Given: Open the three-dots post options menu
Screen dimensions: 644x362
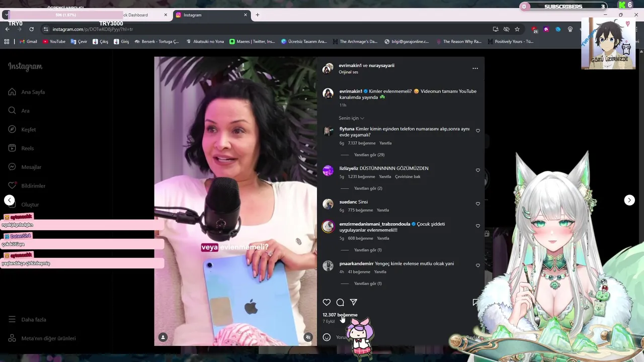Looking at the screenshot, I should pyautogui.click(x=475, y=68).
